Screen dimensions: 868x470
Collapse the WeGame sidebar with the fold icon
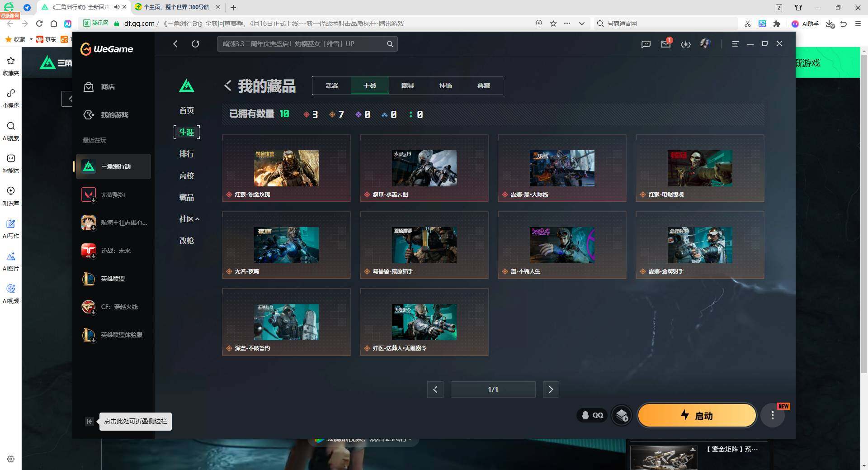click(90, 422)
